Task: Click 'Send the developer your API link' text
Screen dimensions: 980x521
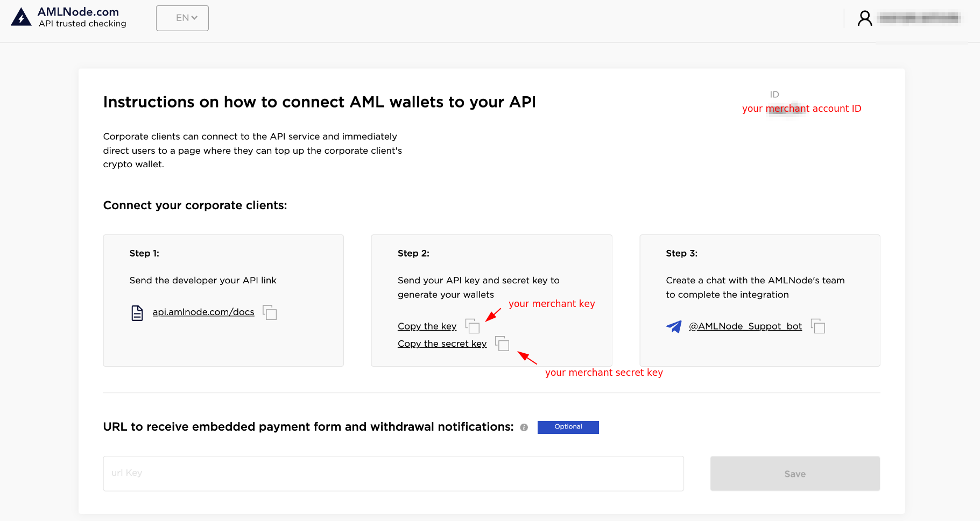Action: pyautogui.click(x=203, y=280)
